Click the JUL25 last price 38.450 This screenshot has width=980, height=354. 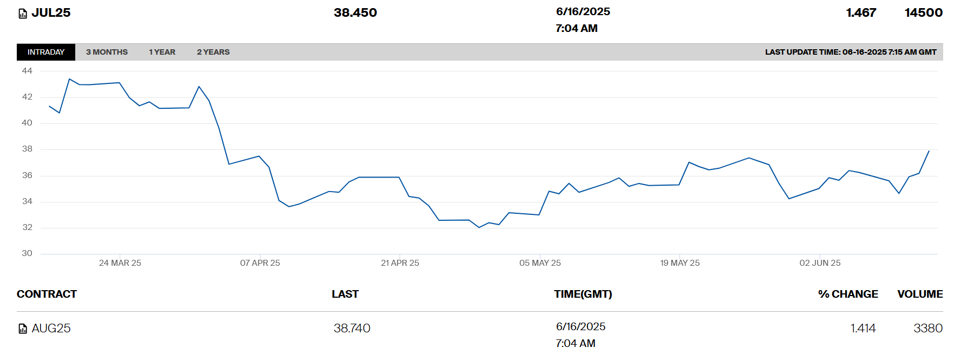355,13
